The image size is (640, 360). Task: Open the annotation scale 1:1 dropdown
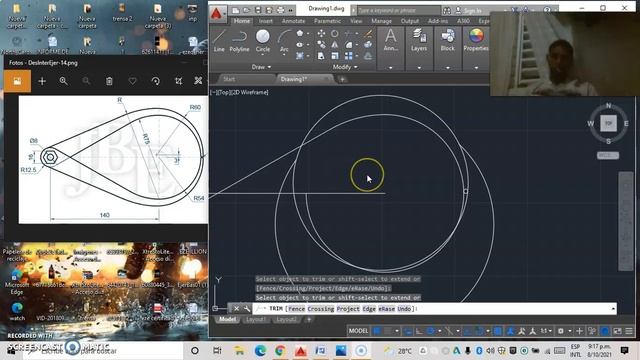pos(547,331)
